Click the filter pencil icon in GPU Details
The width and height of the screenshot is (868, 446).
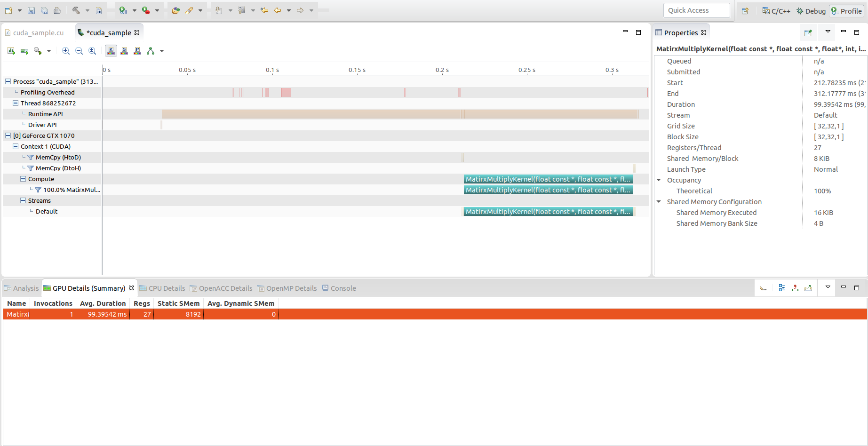(763, 288)
